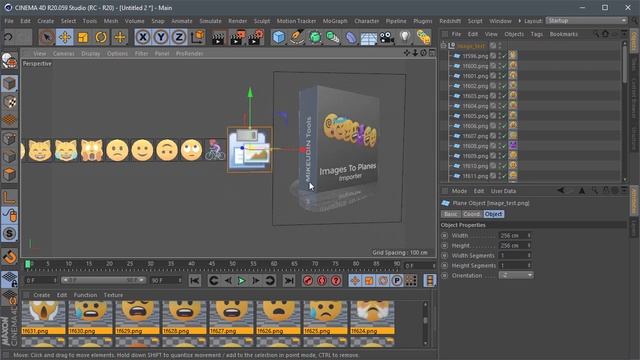This screenshot has width=640, height=360.
Task: Open the Bend deformer icon
Action: coord(351,38)
